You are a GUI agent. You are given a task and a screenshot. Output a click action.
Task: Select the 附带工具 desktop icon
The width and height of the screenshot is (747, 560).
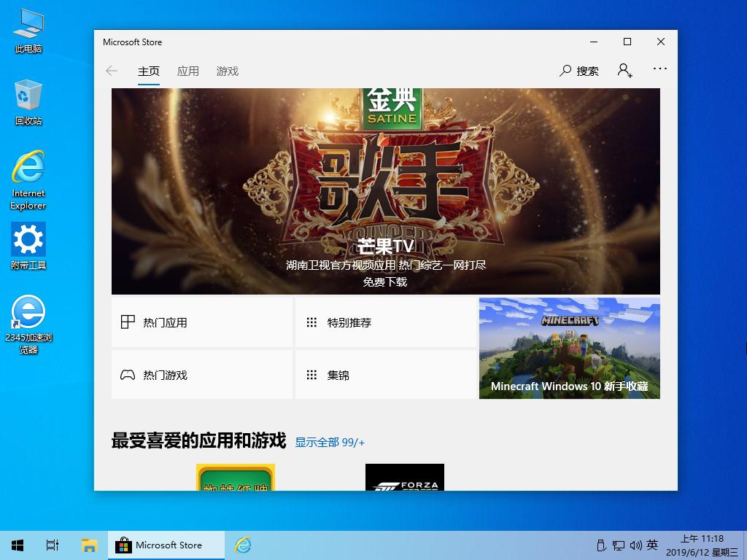(x=28, y=246)
